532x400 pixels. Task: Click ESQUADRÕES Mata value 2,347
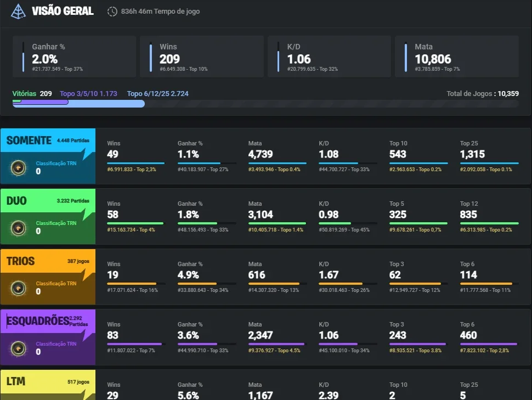click(261, 335)
